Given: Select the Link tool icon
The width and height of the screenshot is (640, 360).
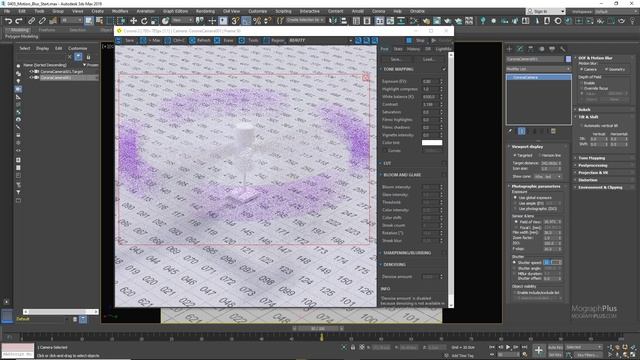Looking at the screenshot, I should (31, 20).
